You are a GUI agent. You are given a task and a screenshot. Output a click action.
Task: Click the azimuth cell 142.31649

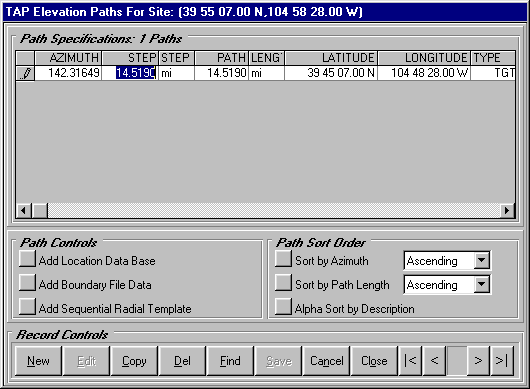[68, 73]
